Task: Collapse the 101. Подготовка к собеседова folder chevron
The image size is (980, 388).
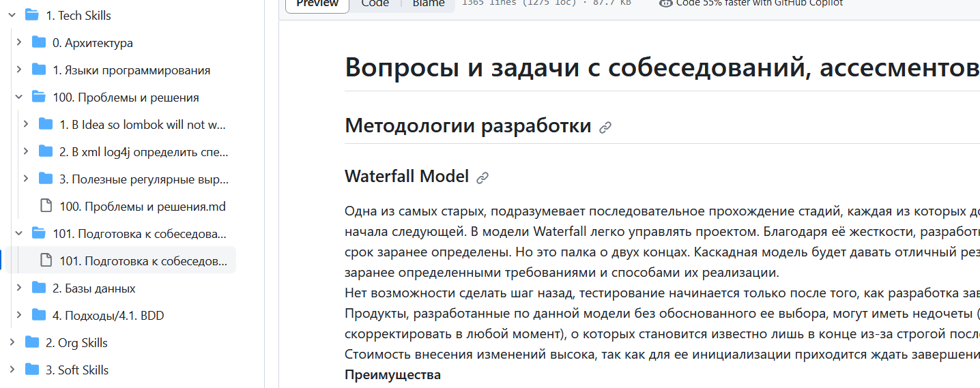Action: 18,233
